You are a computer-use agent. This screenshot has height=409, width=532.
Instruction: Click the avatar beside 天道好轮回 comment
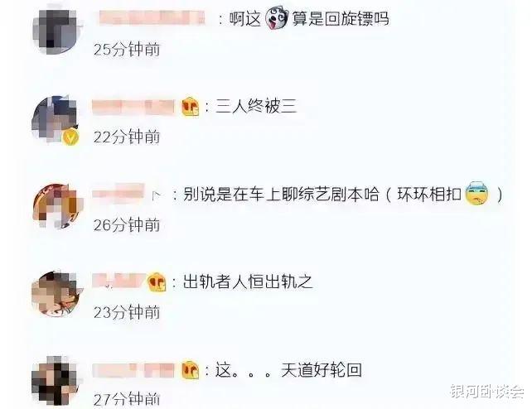click(x=56, y=380)
